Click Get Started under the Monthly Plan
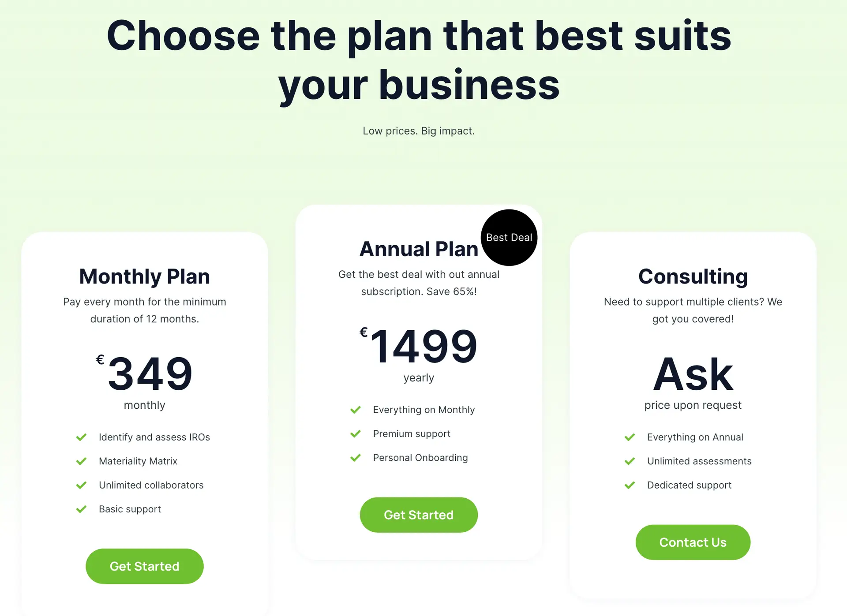 (144, 566)
